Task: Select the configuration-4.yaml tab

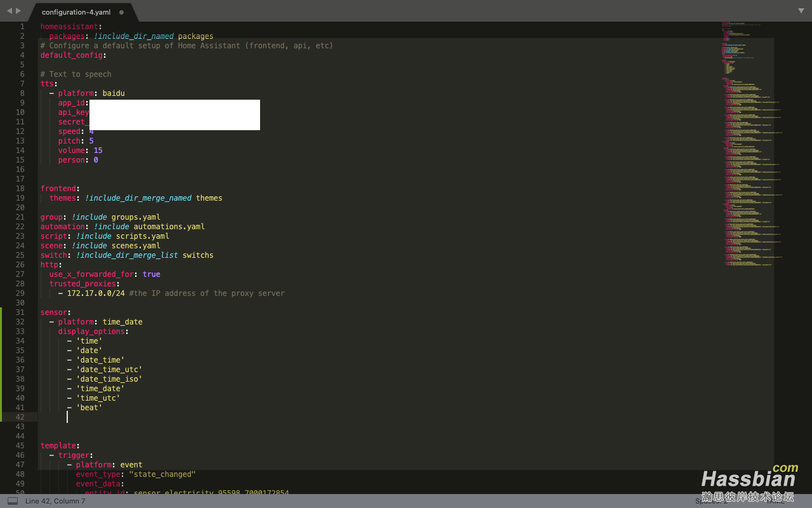Action: point(76,12)
